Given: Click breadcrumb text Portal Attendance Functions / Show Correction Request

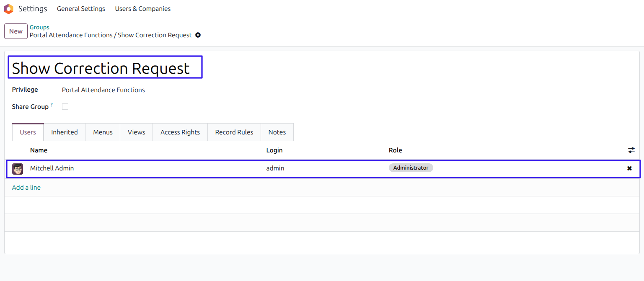Looking at the screenshot, I should click(111, 35).
